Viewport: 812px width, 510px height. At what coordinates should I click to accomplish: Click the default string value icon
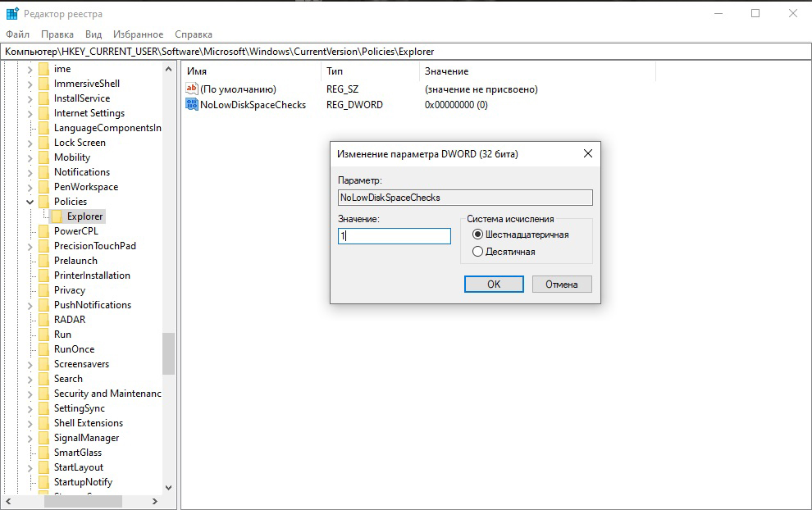point(192,89)
